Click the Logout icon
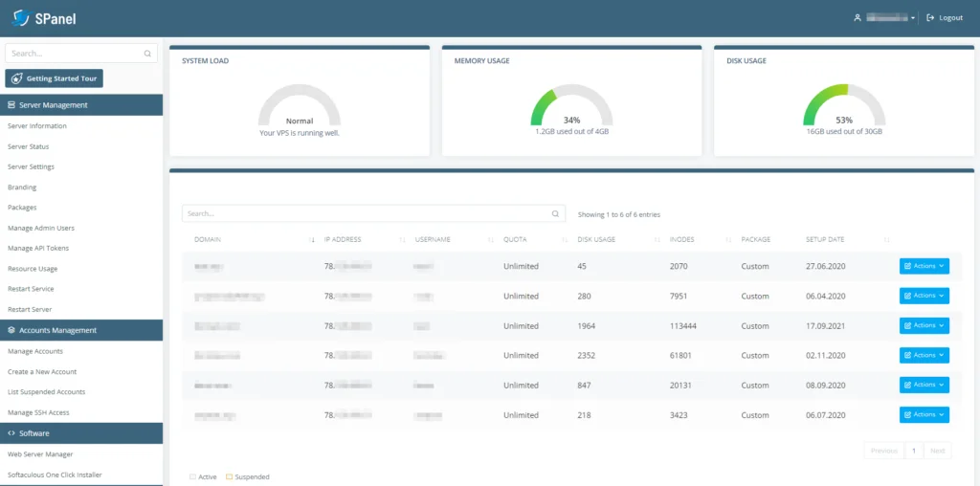The image size is (980, 486). coord(930,17)
